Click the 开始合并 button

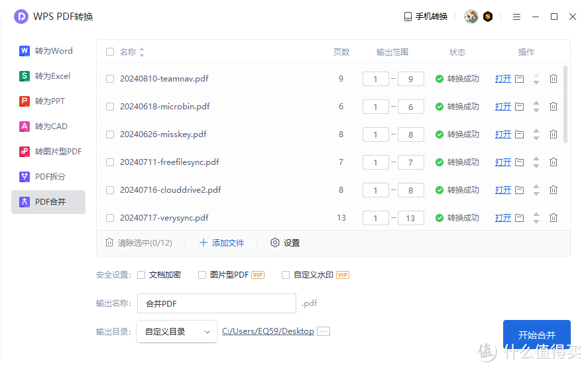[537, 335]
